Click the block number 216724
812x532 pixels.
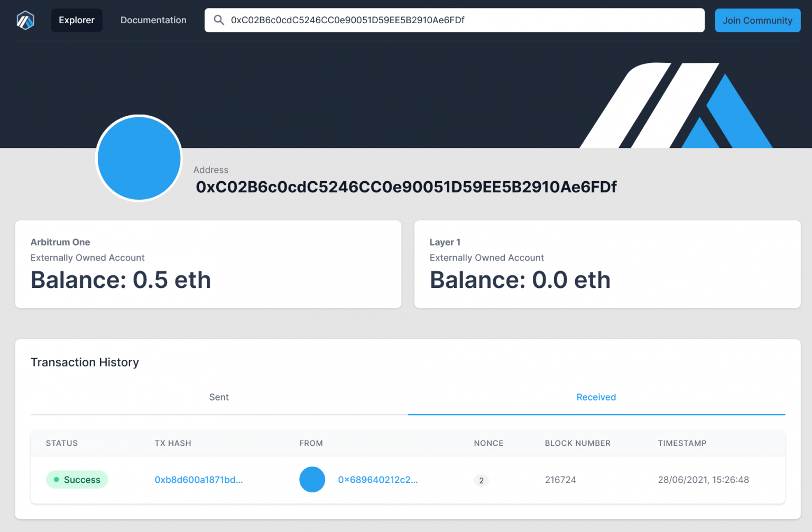tap(560, 480)
